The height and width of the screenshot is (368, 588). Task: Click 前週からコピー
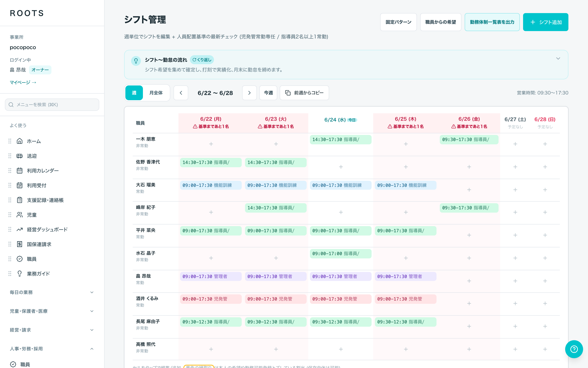(304, 93)
